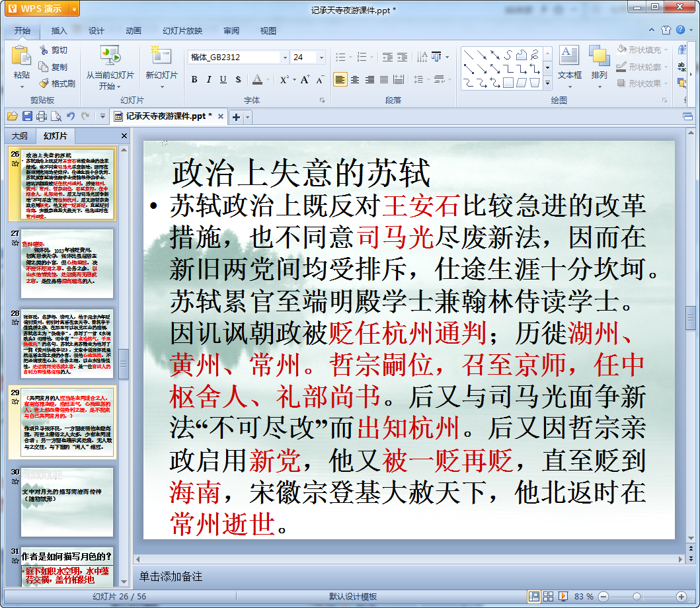Click the notes area 单击添加备注
The width and height of the screenshot is (700, 608).
coord(171,577)
